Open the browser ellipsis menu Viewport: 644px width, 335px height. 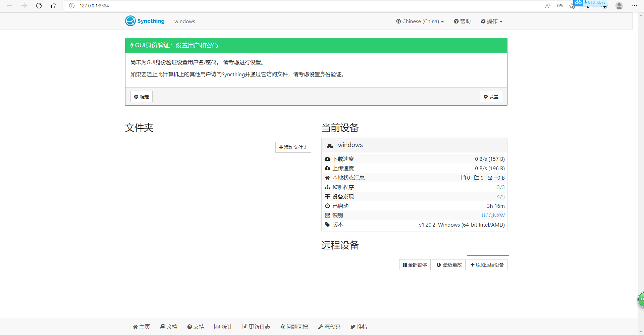634,6
